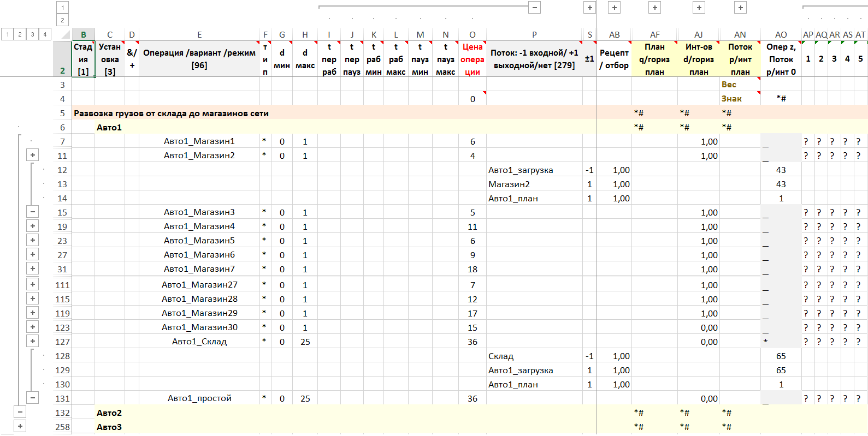Click row outline level 1 button

[x=7, y=34]
